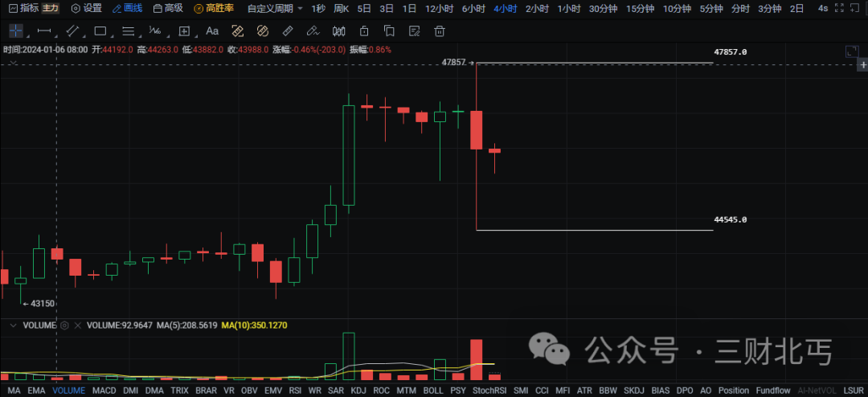
Task: Maximize the chart with the fullscreen icon
Action: (x=852, y=52)
